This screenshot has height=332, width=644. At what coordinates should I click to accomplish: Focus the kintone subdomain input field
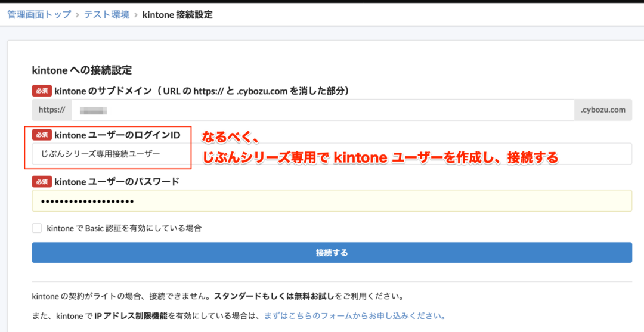coord(322,110)
